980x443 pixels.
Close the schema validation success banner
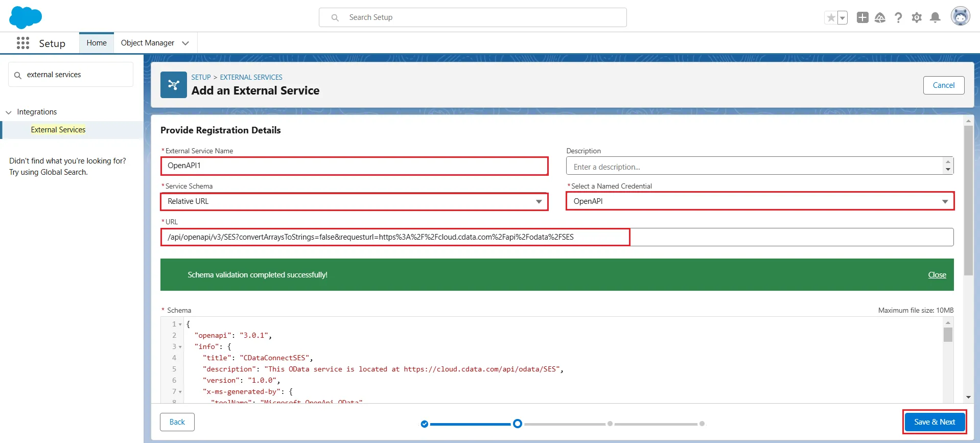[937, 275]
